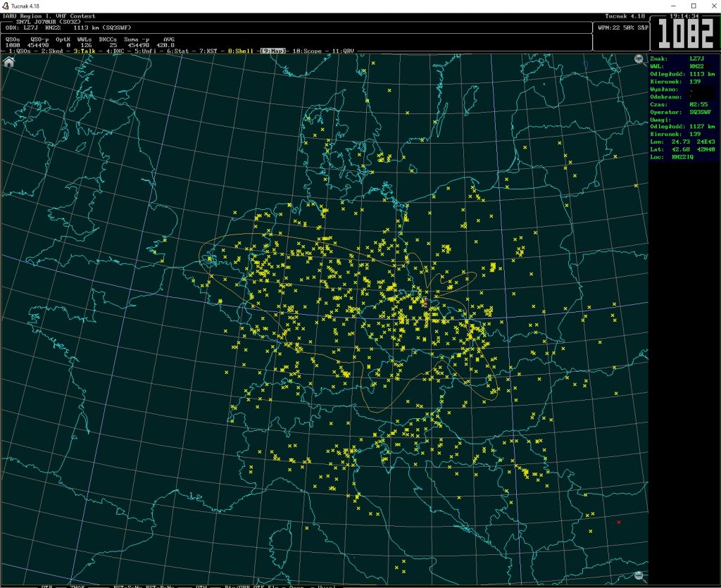Click the station line SN7L JO70UR (SO3Z)

[x=49, y=22]
